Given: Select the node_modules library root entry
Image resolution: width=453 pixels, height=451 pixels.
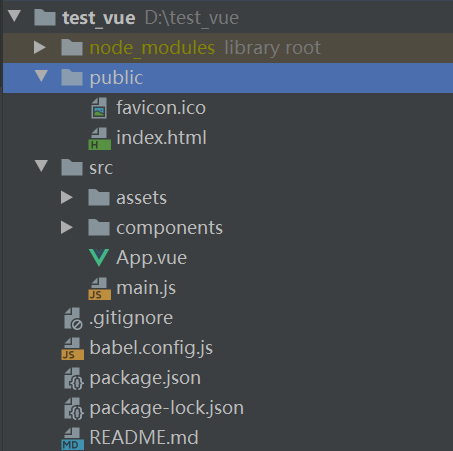Looking at the screenshot, I should (x=228, y=48).
